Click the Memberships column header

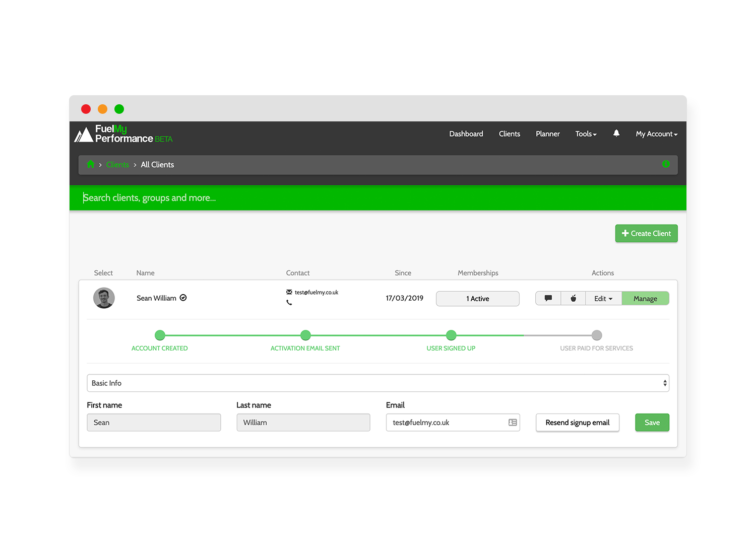(478, 273)
